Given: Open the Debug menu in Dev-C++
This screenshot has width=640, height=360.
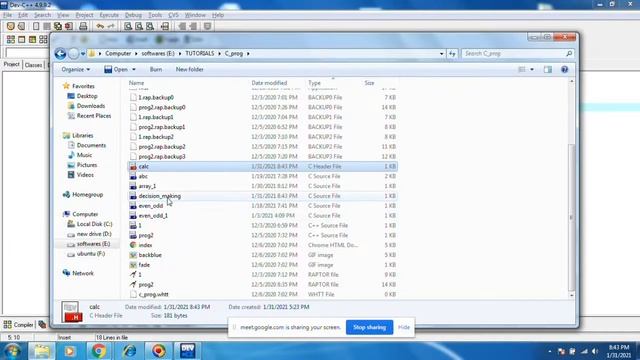Looking at the screenshot, I should pos(133,15).
